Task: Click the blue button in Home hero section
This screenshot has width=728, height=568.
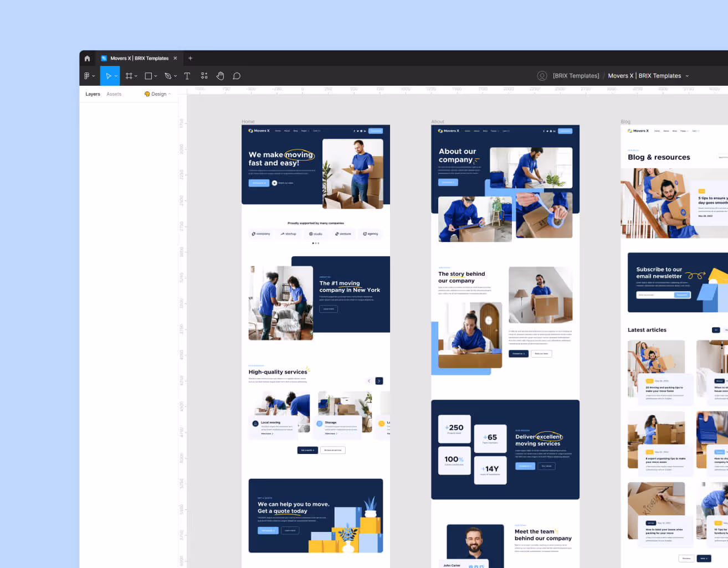Action: tap(259, 183)
